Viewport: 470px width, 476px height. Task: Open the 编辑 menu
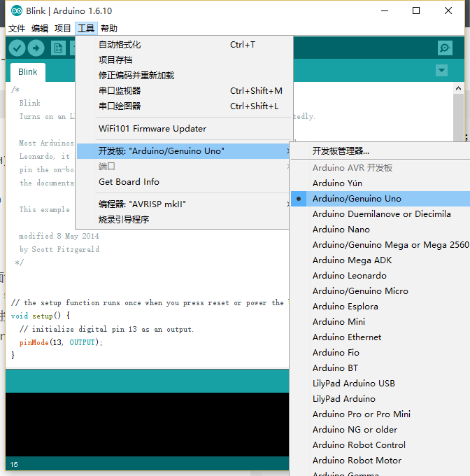40,29
